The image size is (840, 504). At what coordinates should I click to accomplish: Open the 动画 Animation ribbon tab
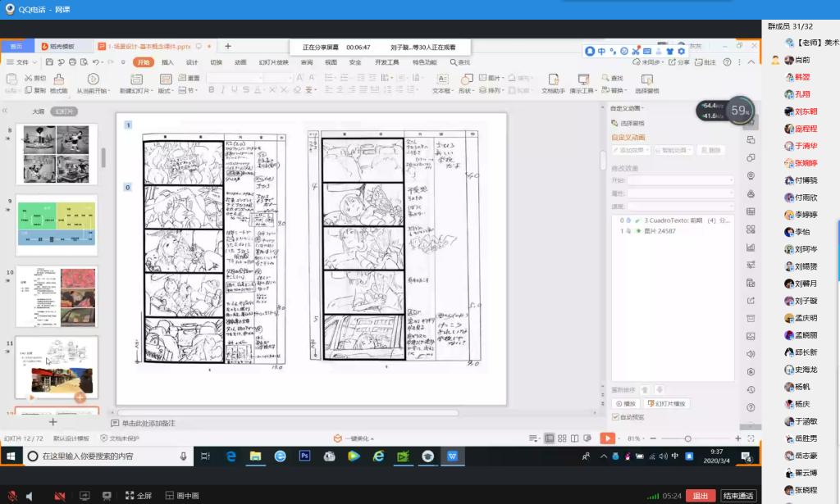pos(240,62)
